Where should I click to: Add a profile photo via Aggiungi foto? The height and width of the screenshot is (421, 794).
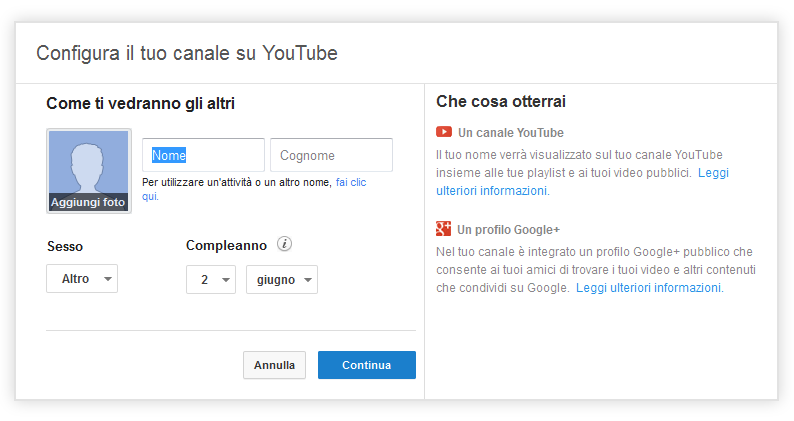pos(89,171)
